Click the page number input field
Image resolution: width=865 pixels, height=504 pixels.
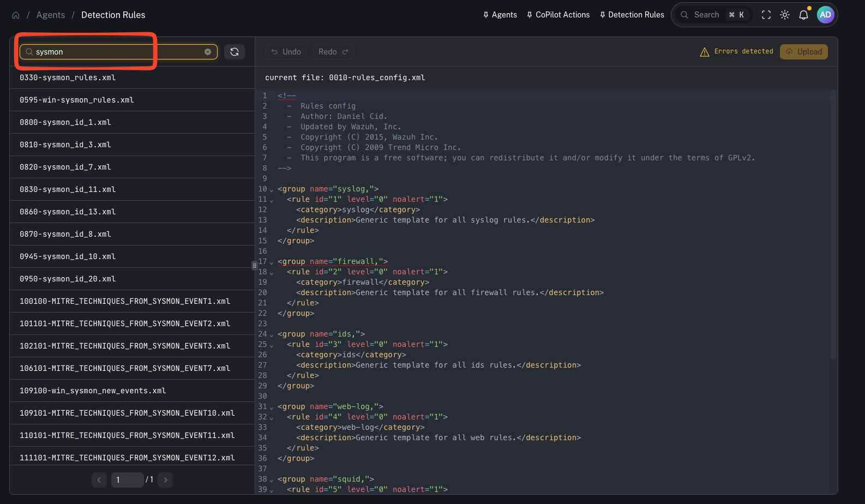click(x=128, y=480)
